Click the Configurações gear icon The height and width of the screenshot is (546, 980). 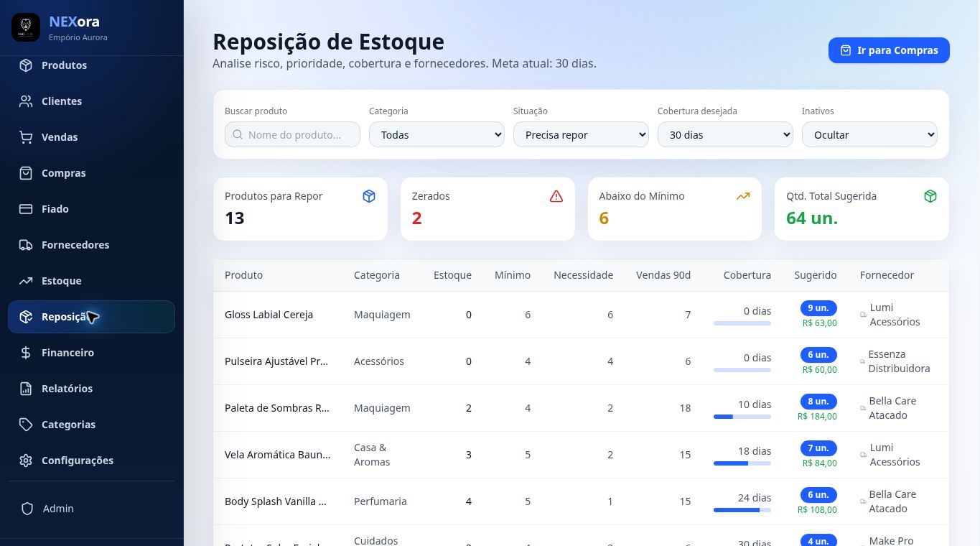26,461
